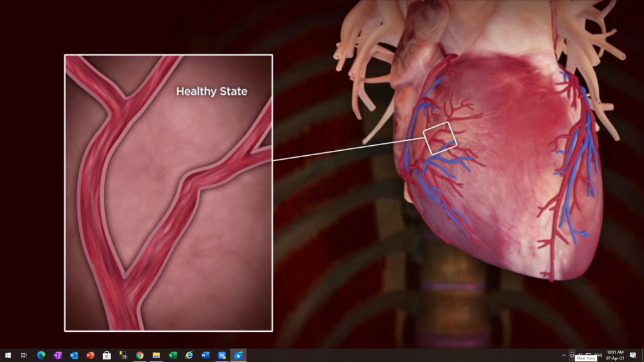Open Outlook from the taskbar
The image size is (644, 362).
74,356
